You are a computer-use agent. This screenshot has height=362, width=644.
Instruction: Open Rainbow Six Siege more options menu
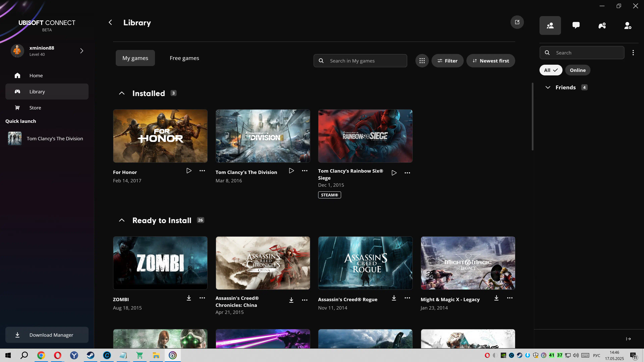[x=407, y=173]
